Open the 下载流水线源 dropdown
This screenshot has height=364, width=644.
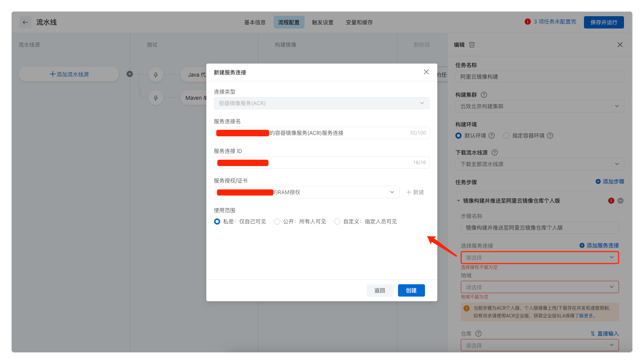(x=540, y=164)
